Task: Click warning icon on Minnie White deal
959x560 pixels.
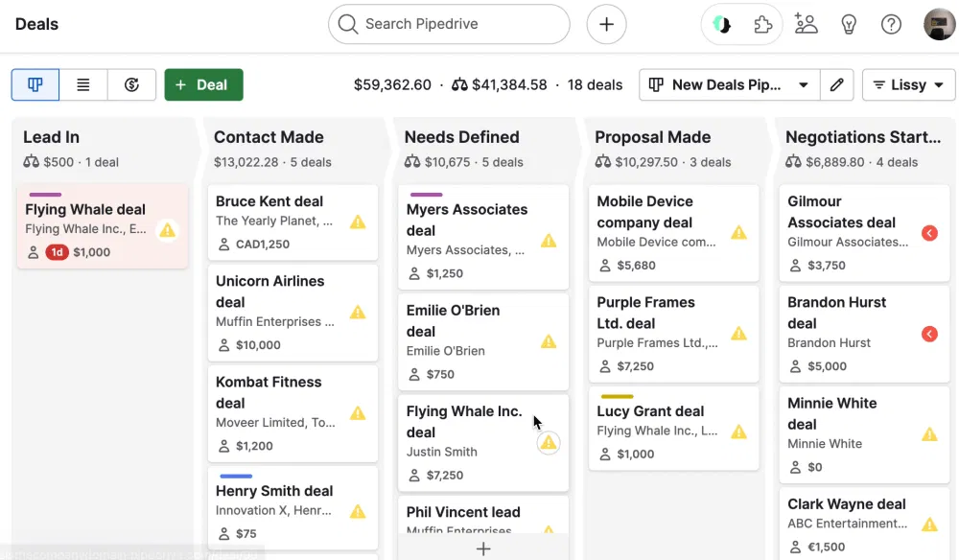Action: (x=929, y=434)
